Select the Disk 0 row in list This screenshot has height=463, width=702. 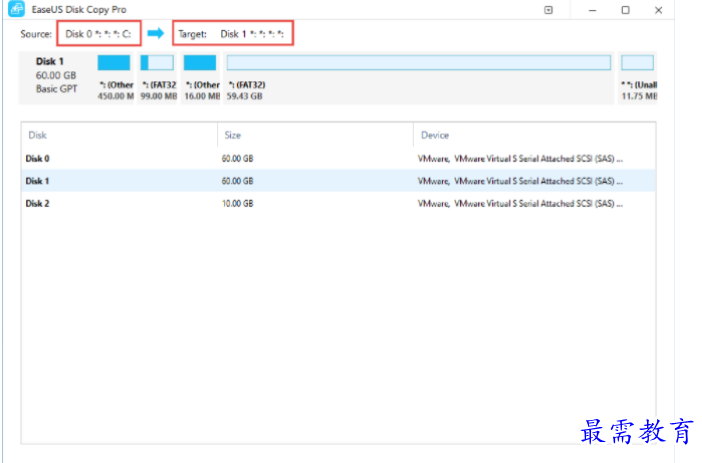[338, 159]
